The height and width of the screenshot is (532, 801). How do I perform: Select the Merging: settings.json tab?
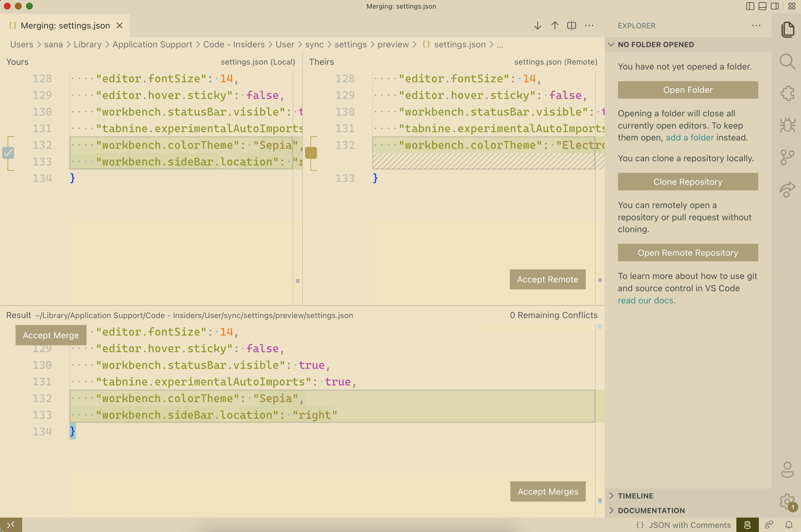point(65,25)
